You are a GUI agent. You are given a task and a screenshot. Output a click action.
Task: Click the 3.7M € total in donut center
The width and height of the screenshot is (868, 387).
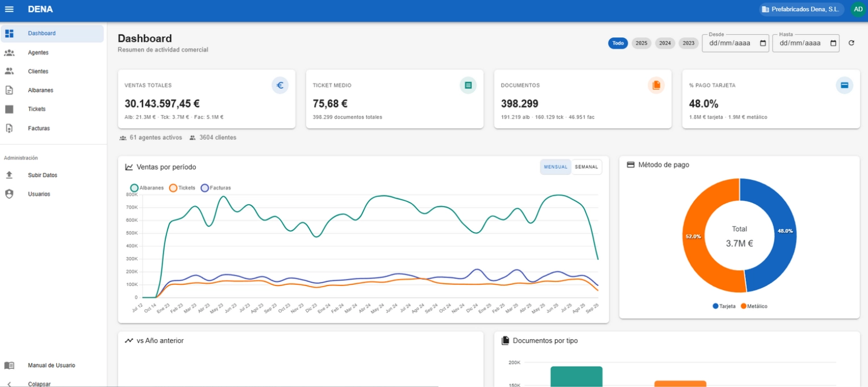click(740, 243)
